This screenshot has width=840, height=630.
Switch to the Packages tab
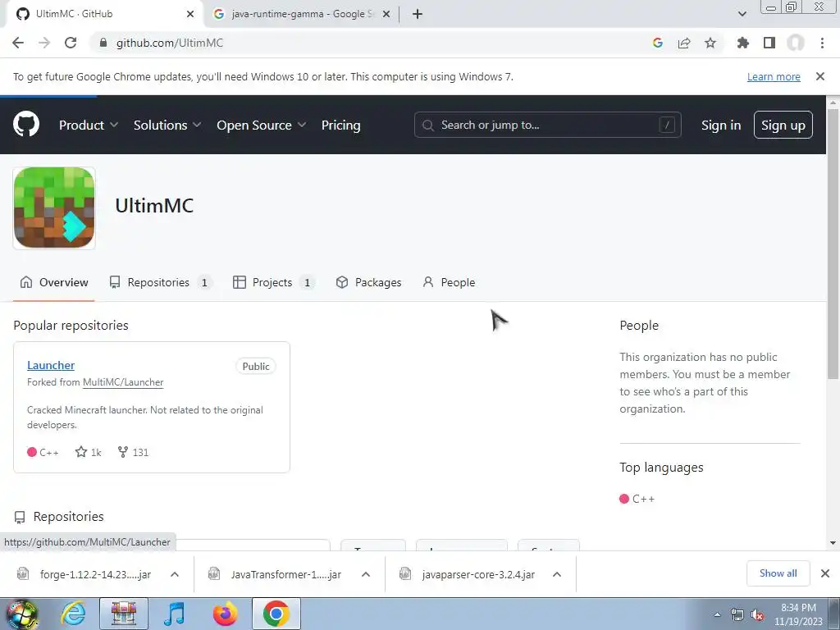point(368,282)
